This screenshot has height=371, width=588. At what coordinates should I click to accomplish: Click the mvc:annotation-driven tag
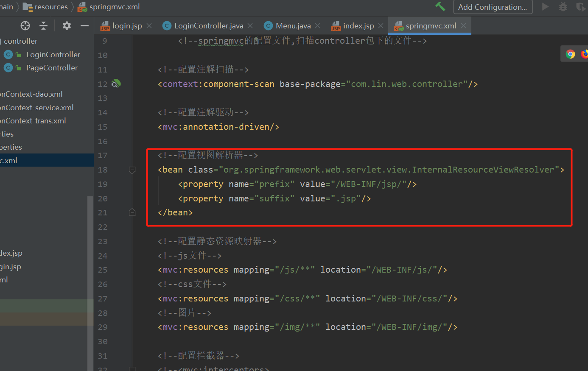click(218, 127)
